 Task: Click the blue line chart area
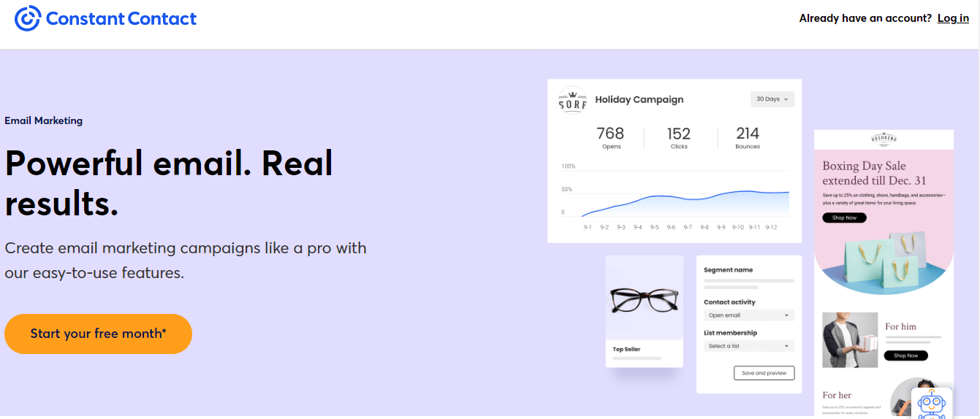(685, 203)
